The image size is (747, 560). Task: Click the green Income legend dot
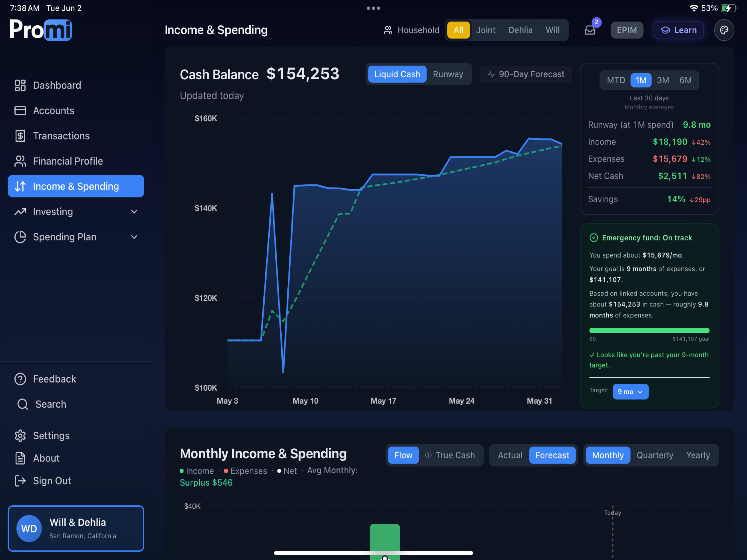click(x=182, y=471)
